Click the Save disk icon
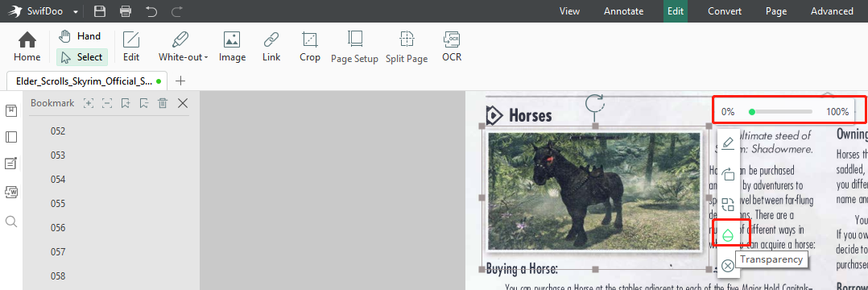 coord(100,11)
